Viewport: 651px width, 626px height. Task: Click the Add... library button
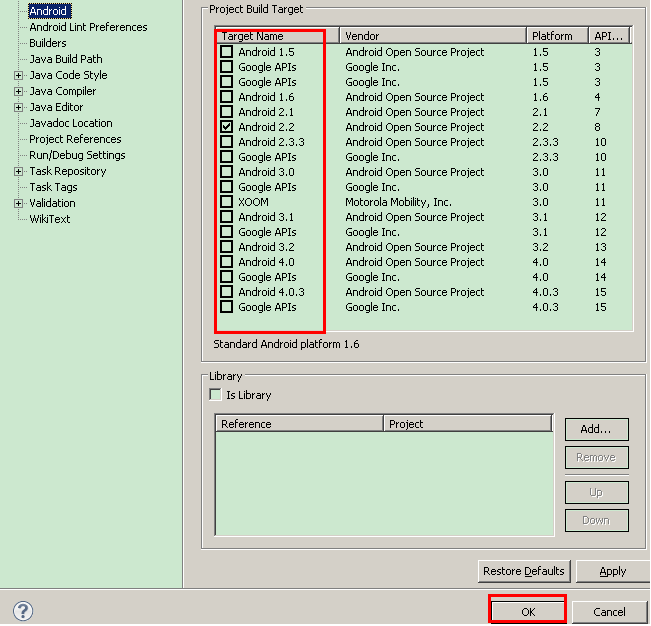click(596, 429)
